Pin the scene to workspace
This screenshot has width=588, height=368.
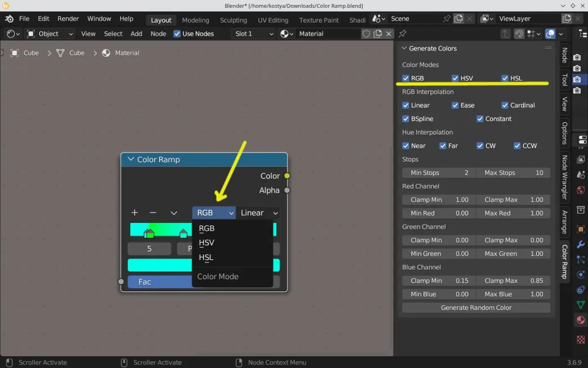[x=447, y=19]
